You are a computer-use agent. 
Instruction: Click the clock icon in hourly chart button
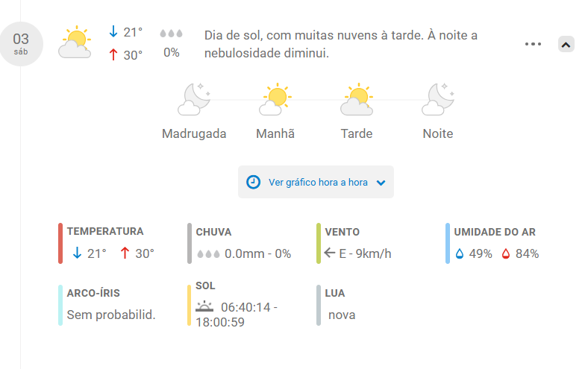click(253, 182)
